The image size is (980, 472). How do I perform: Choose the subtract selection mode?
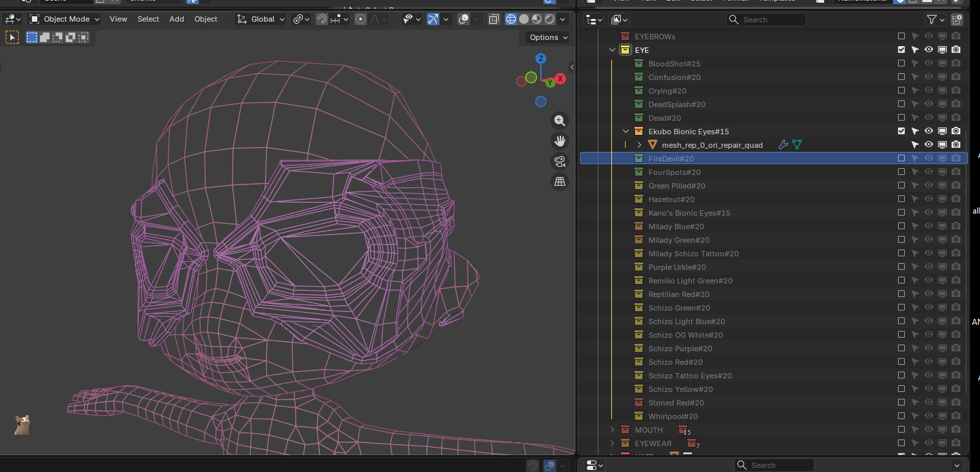coord(58,37)
